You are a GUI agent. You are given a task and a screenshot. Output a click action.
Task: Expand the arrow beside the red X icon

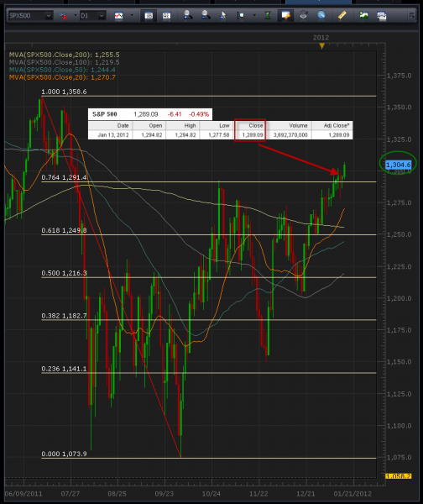click(x=76, y=15)
